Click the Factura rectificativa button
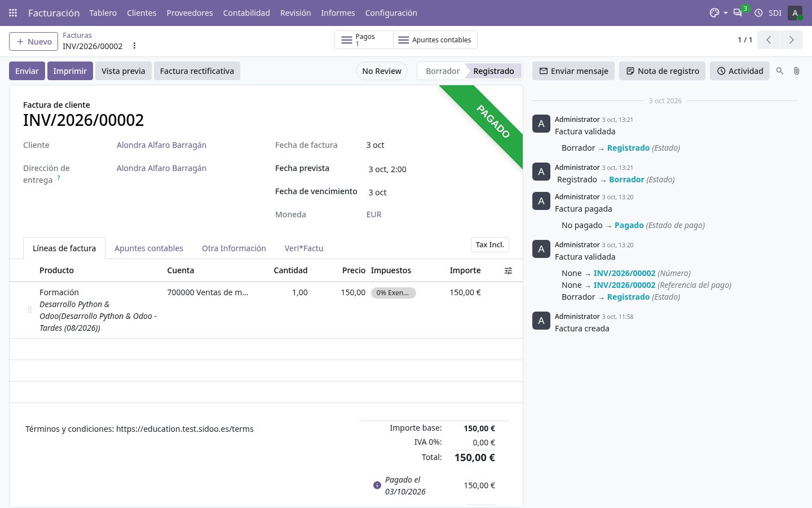 click(x=197, y=71)
